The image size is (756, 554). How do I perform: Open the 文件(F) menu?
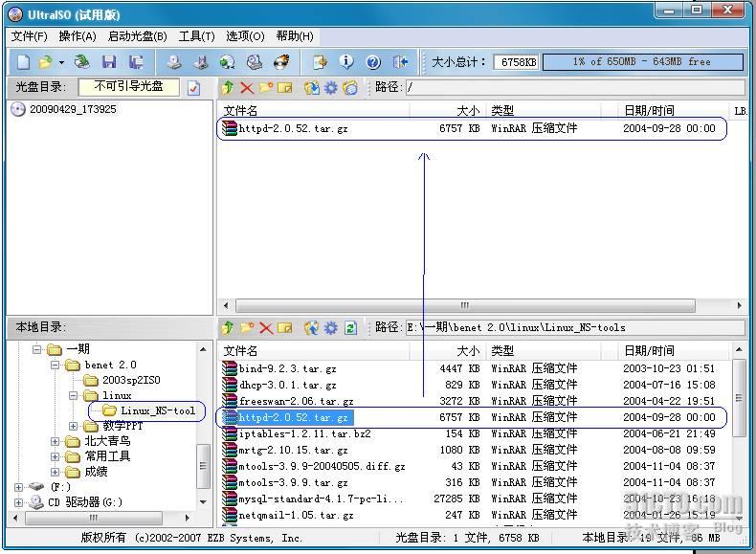(29, 36)
